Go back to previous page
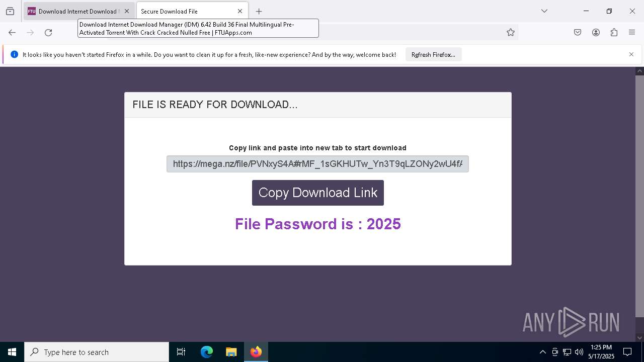 [x=12, y=32]
